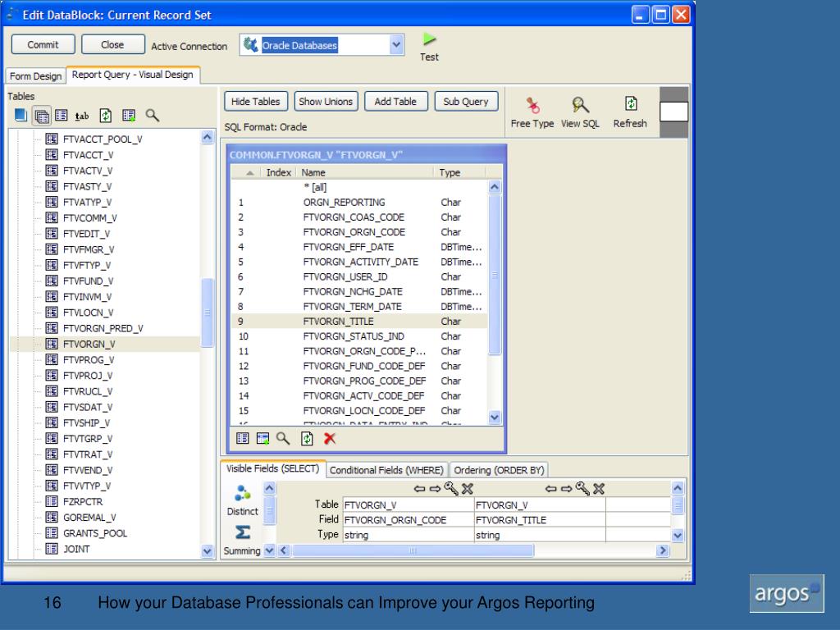Click field list scrollbar down arrow
Image resolution: width=840 pixels, height=630 pixels.
coord(495,418)
